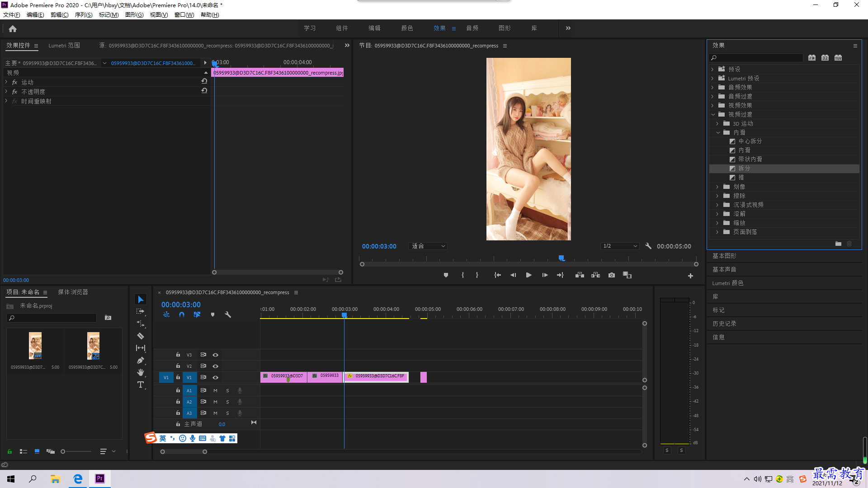Filter 32-bit color effects
The height and width of the screenshot is (488, 868).
pyautogui.click(x=825, y=58)
